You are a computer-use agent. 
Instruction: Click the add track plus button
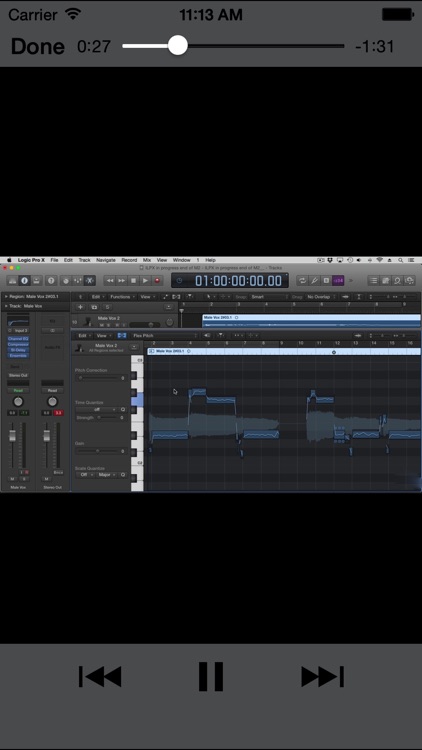pyautogui.click(x=80, y=307)
